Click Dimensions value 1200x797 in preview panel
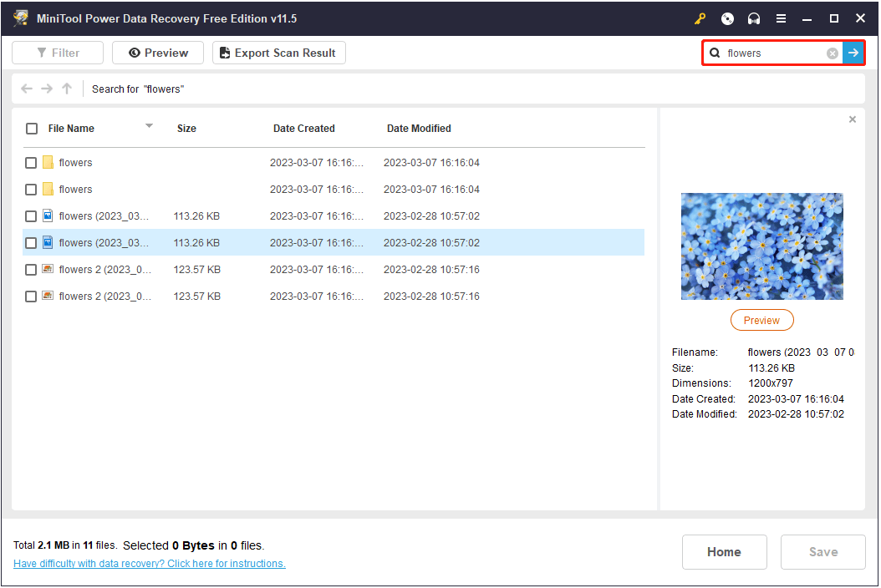Screen dimensions: 881x588 (x=771, y=383)
